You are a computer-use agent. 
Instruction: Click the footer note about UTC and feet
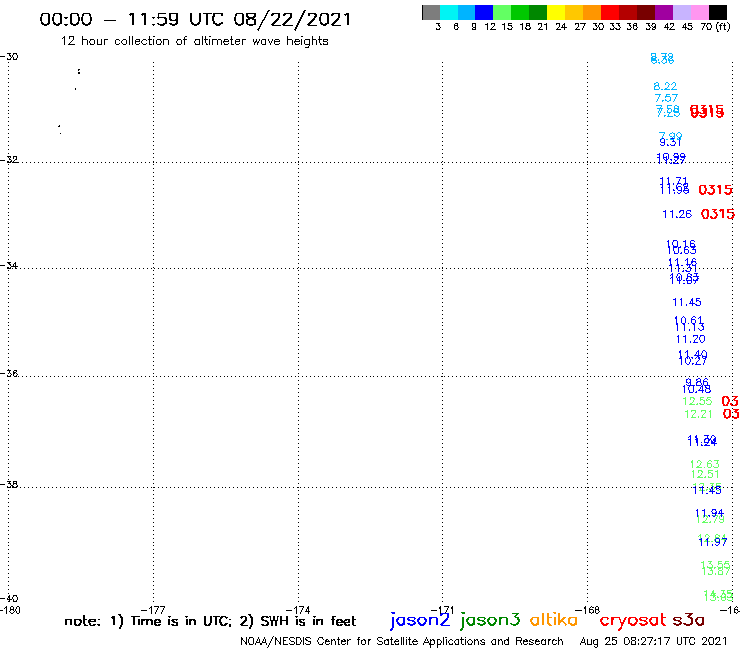[210, 621]
